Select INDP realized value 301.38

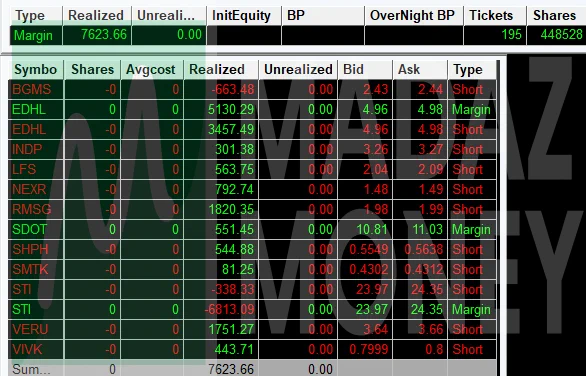coord(234,150)
